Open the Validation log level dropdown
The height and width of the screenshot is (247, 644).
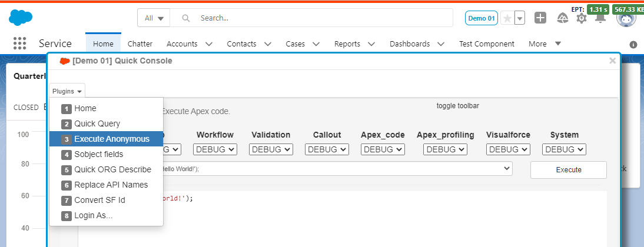click(x=271, y=149)
